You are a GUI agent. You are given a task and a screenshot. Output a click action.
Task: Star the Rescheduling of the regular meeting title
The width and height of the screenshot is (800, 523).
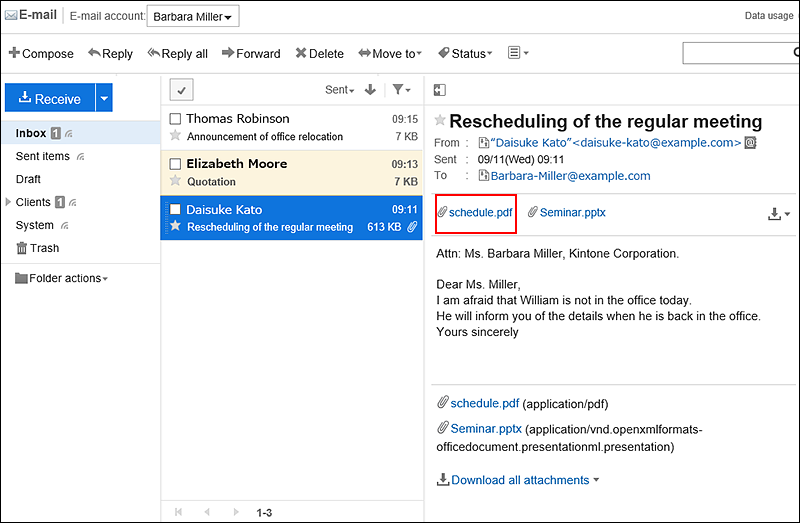point(439,120)
